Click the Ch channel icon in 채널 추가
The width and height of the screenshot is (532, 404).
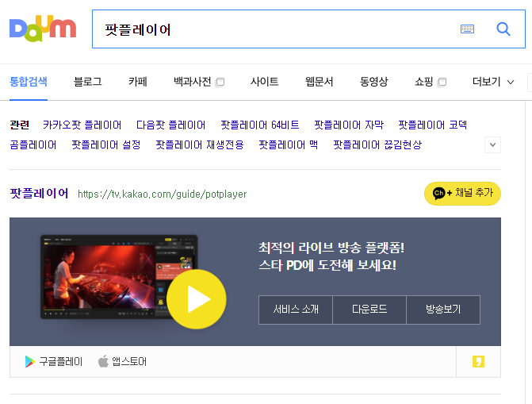pos(438,194)
